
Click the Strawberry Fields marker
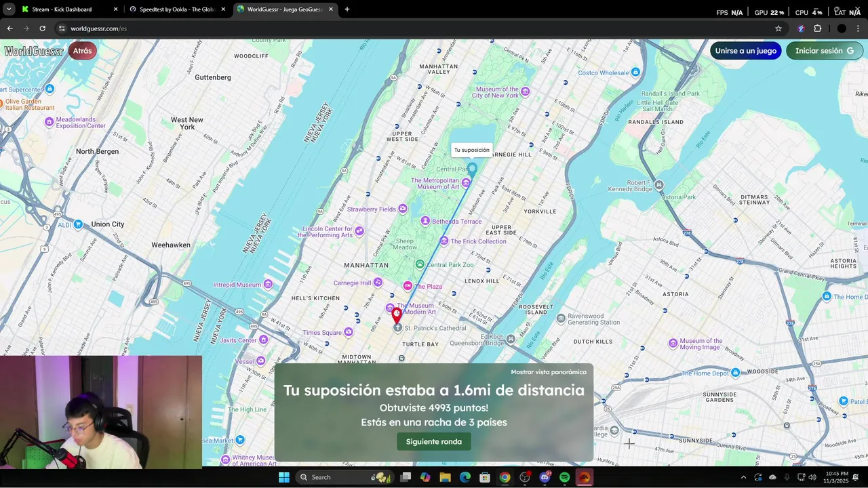point(403,209)
